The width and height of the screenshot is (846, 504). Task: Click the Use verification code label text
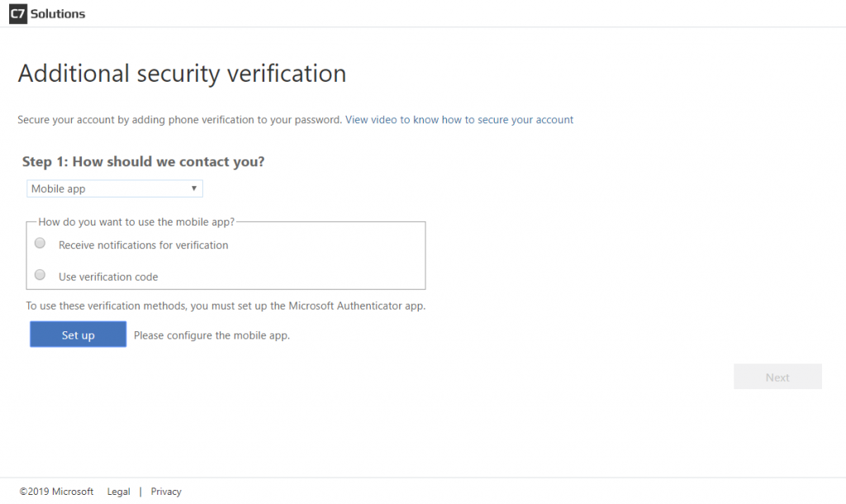(x=108, y=277)
